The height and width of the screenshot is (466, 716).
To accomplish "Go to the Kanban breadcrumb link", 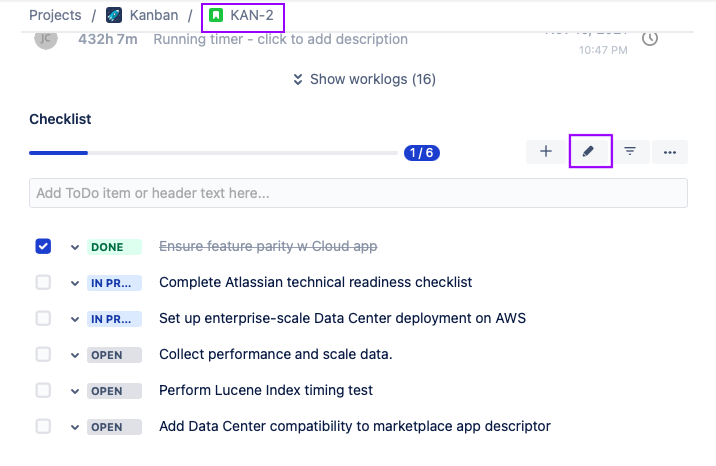I will [155, 16].
